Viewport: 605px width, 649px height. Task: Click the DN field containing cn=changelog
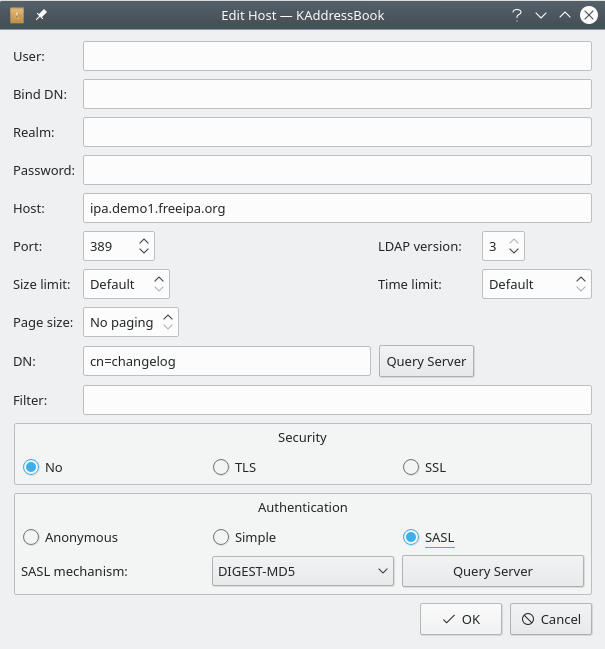227,361
